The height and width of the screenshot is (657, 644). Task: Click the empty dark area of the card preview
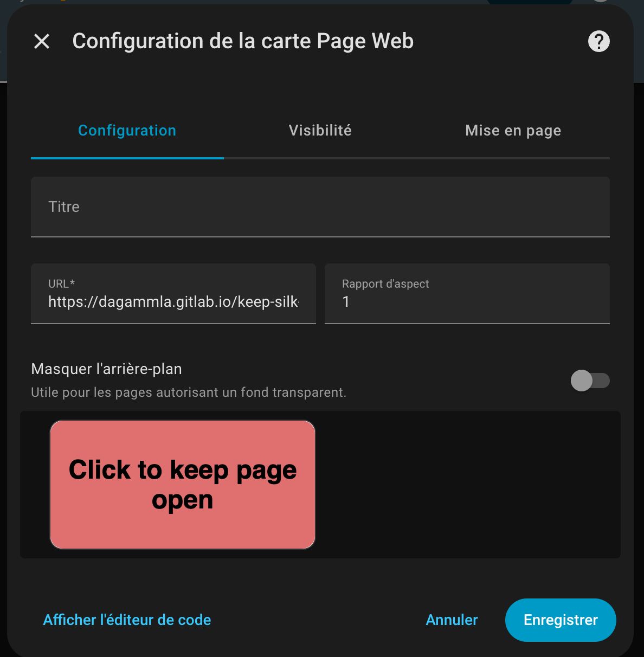point(467,485)
